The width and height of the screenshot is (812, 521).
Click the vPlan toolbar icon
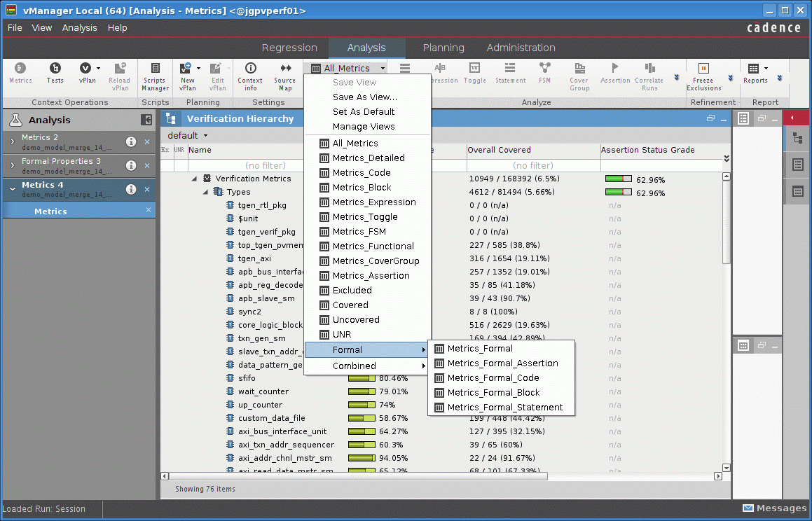click(85, 68)
